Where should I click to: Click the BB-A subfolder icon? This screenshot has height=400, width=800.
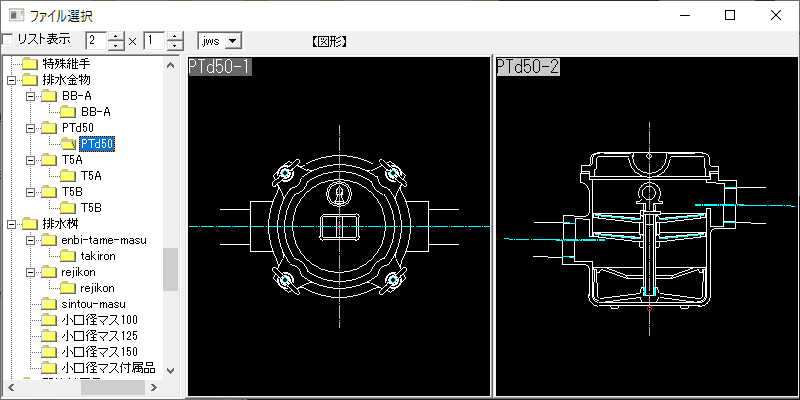click(68, 112)
